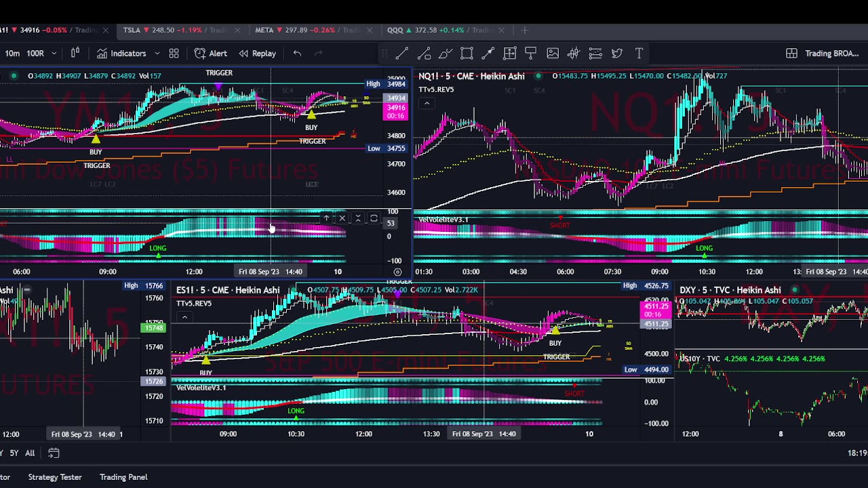868x488 pixels.
Task: Click the drawing favorites toolbar drag handle
Action: pos(384,54)
